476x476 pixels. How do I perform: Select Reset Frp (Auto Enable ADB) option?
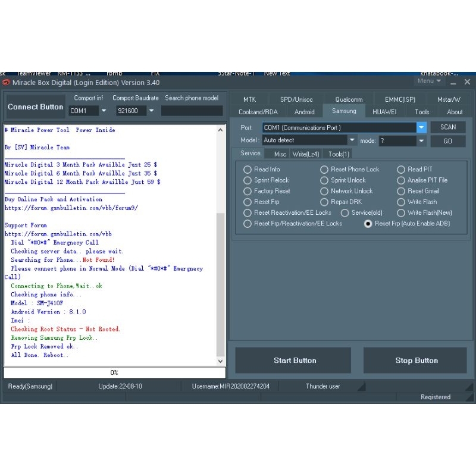point(368,224)
